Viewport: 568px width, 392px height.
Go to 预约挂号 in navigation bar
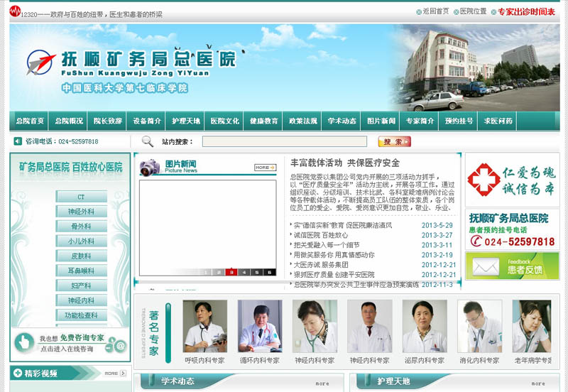[x=459, y=121]
